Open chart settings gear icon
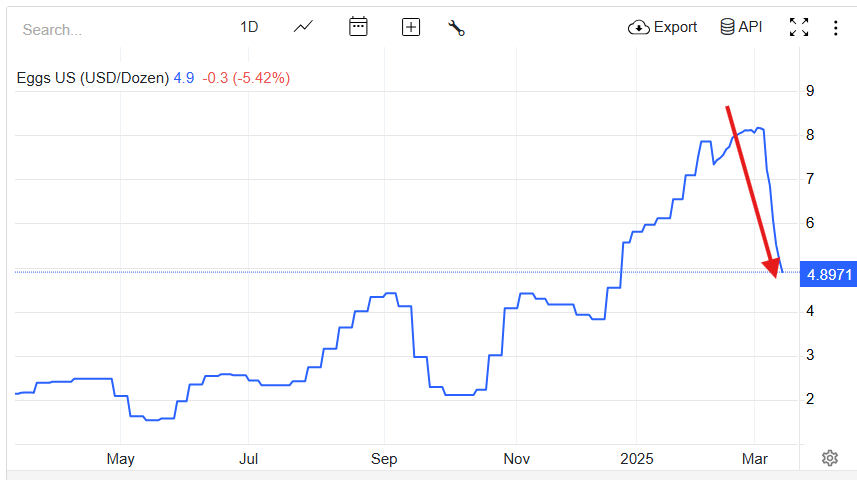Screen dimensions: 857x480 [829, 458]
